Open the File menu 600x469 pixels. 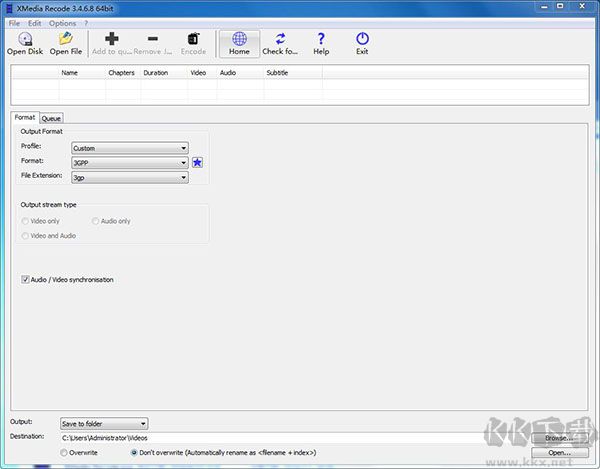14,23
